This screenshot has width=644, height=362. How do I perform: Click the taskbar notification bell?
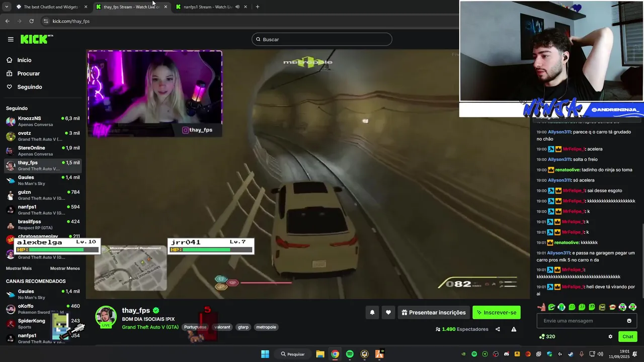pos(635,354)
